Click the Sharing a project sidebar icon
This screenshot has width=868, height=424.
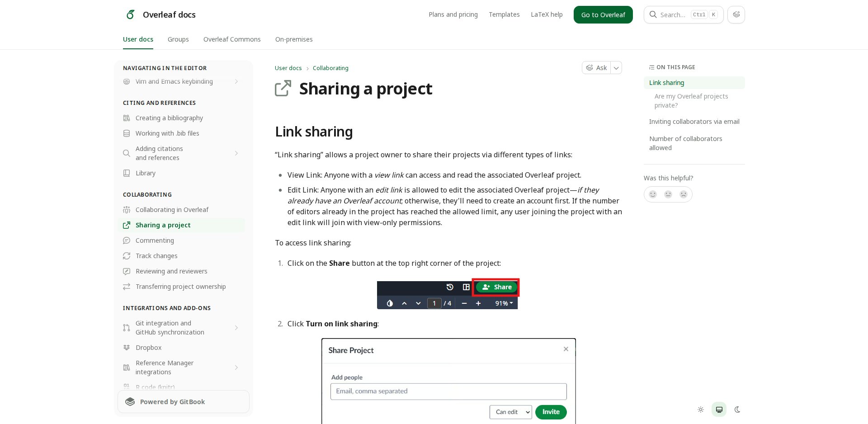[127, 225]
